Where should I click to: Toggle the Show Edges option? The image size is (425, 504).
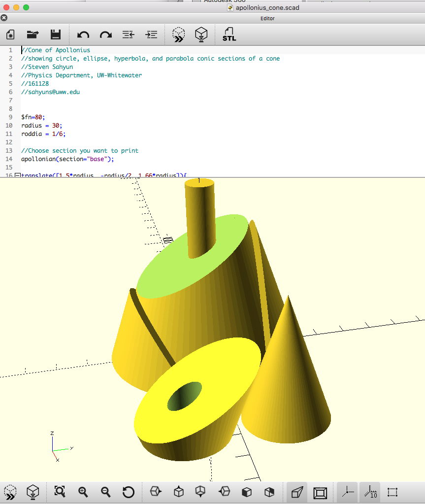pos(392,492)
